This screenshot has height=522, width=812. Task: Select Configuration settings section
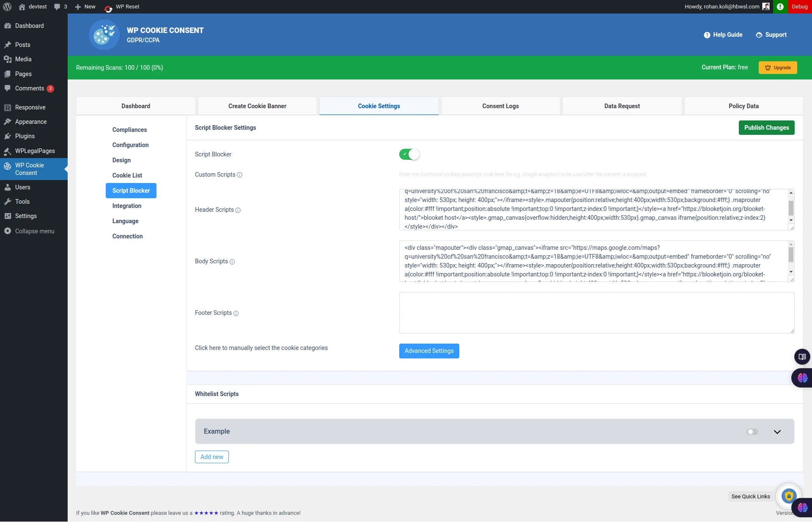click(131, 145)
